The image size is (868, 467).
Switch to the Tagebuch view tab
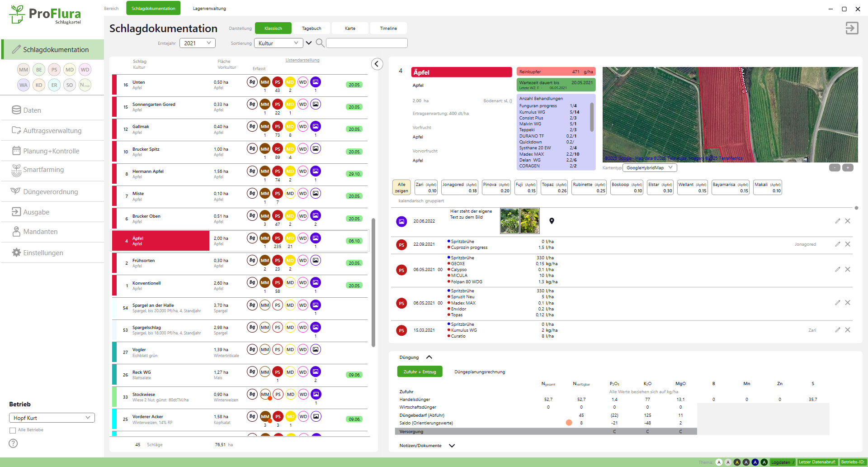pos(311,29)
